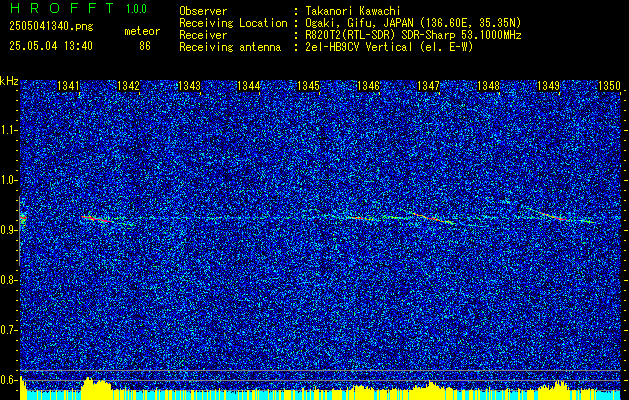Click the 1350 time axis marker
Screen dimensions: 629x400
[x=609, y=86]
